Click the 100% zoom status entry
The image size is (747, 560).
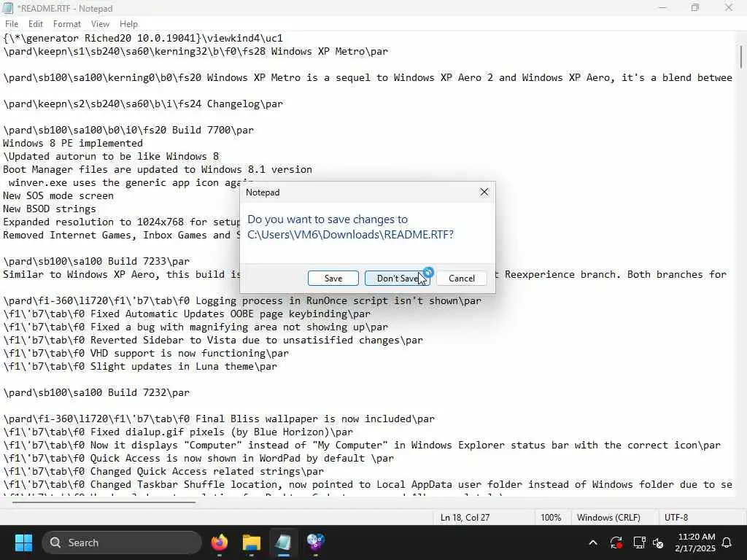(x=551, y=518)
